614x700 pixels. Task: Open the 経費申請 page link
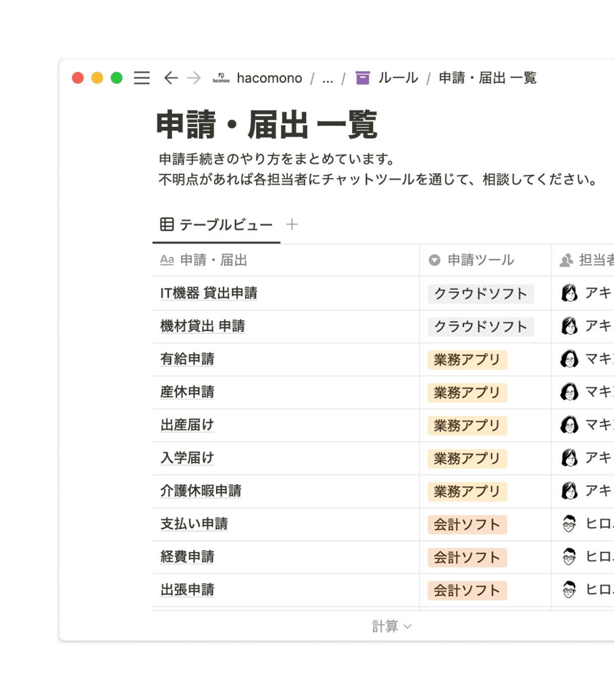click(187, 557)
